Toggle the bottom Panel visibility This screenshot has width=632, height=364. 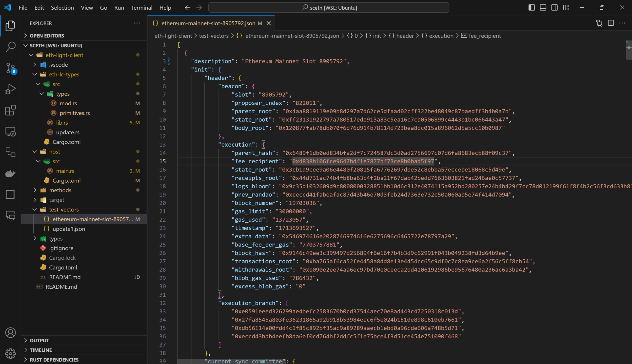coord(543,7)
